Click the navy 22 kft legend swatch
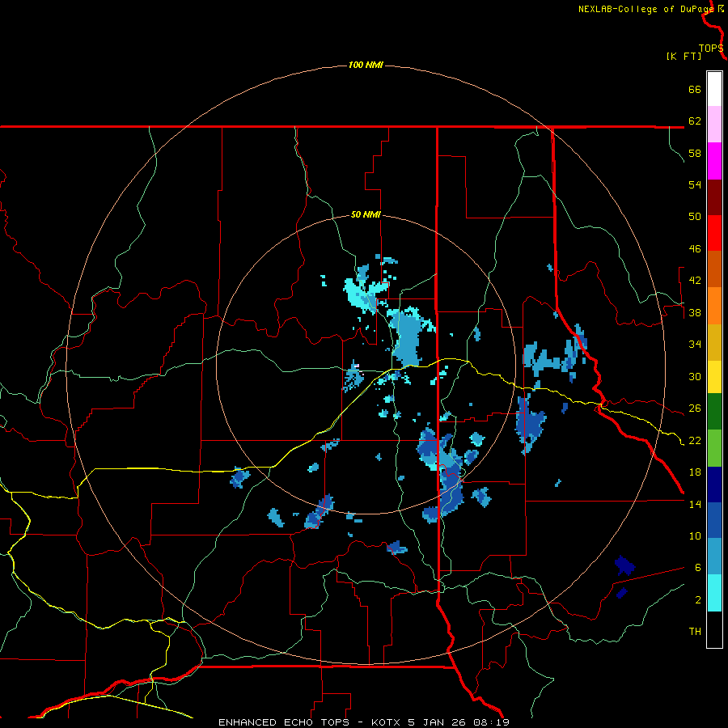 [714, 485]
